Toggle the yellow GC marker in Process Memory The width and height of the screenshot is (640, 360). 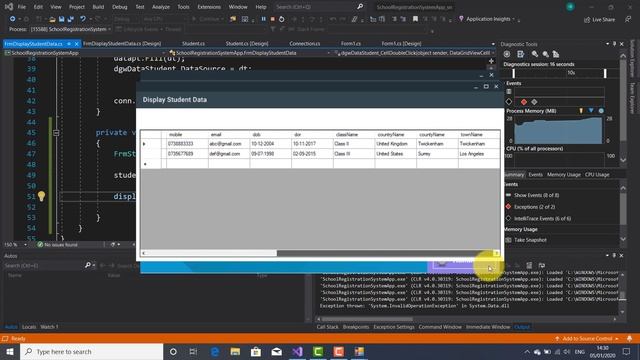click(x=581, y=111)
